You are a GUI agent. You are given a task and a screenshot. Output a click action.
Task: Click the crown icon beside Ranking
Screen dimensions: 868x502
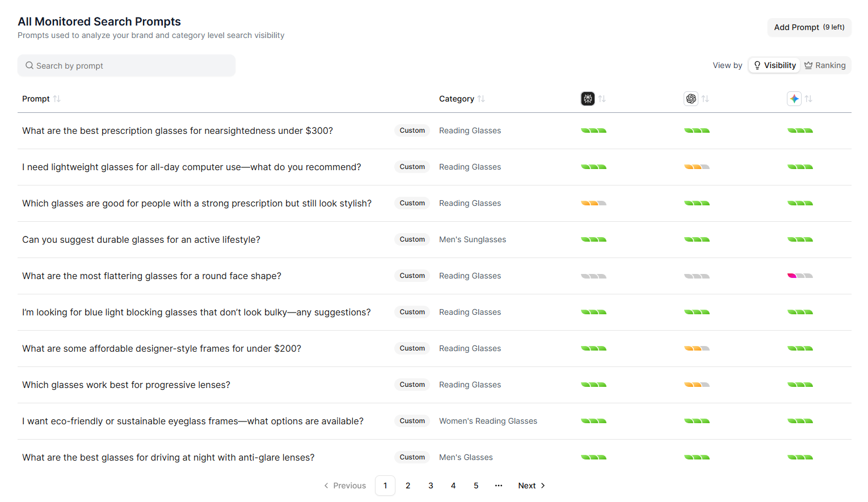click(810, 65)
